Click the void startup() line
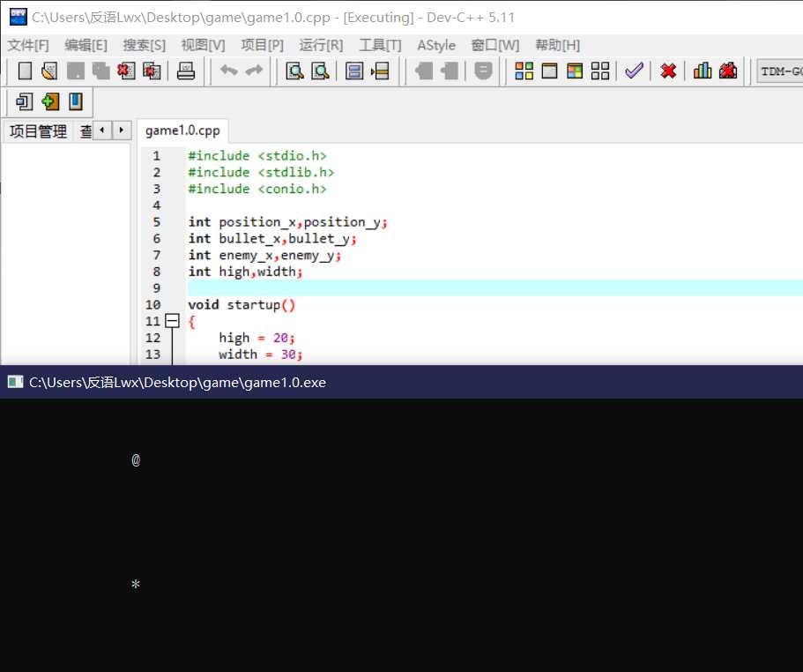Image resolution: width=803 pixels, height=672 pixels. click(x=242, y=305)
